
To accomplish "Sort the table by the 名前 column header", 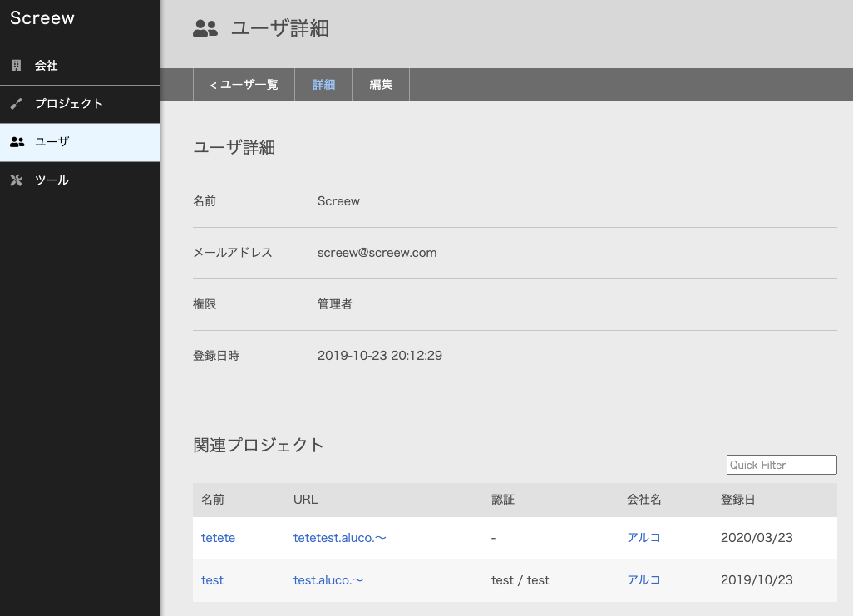I will click(213, 500).
